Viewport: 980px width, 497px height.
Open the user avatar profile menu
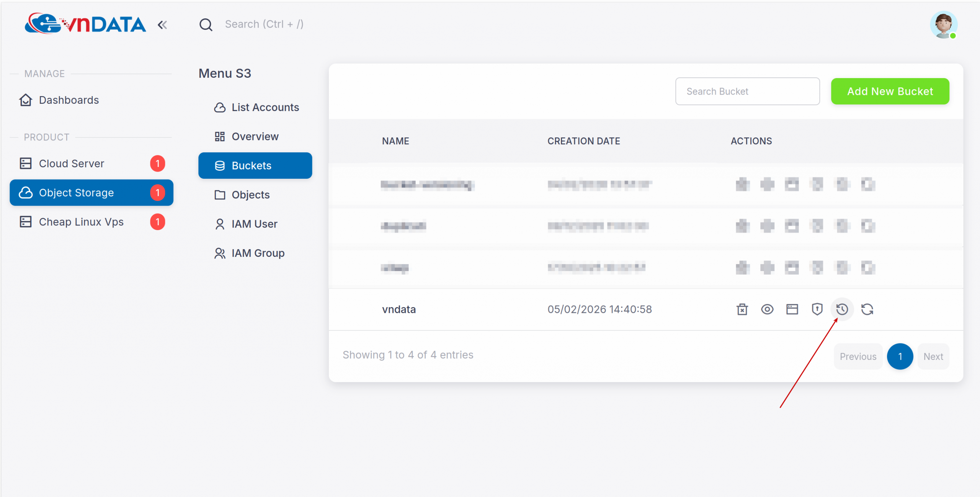click(x=943, y=25)
